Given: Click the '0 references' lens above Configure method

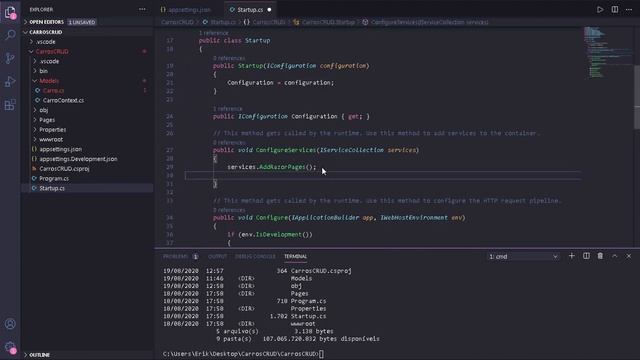Looking at the screenshot, I should click(x=229, y=210).
